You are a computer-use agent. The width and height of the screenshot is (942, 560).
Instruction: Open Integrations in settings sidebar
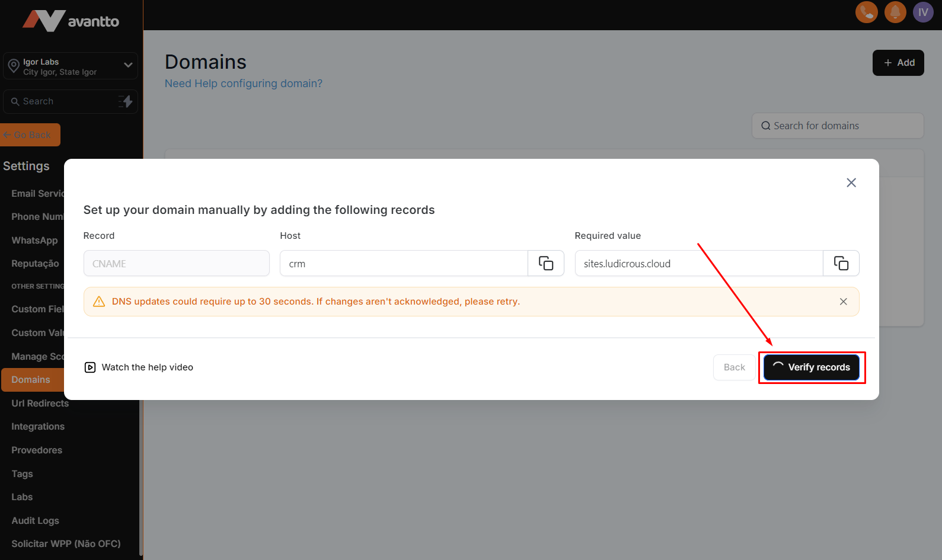[x=38, y=427]
